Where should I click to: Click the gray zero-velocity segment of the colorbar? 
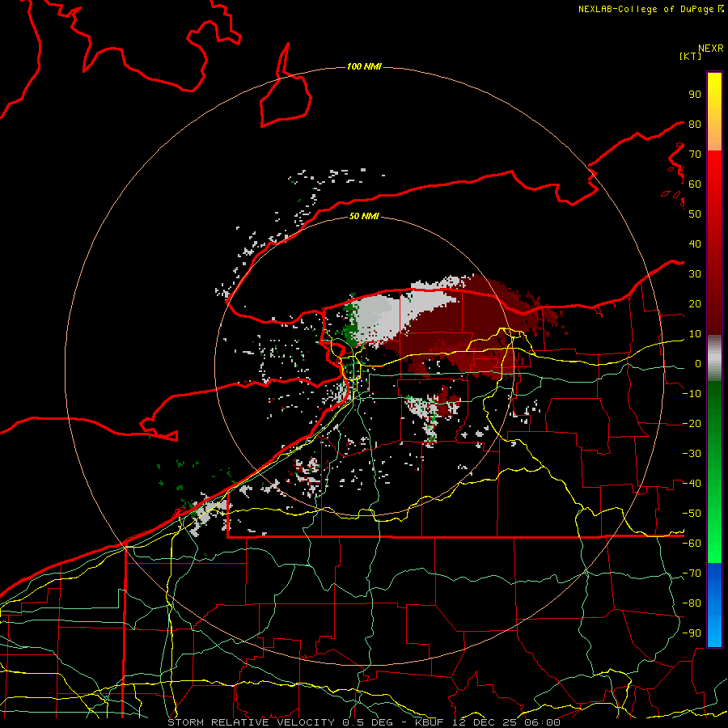[x=714, y=358]
